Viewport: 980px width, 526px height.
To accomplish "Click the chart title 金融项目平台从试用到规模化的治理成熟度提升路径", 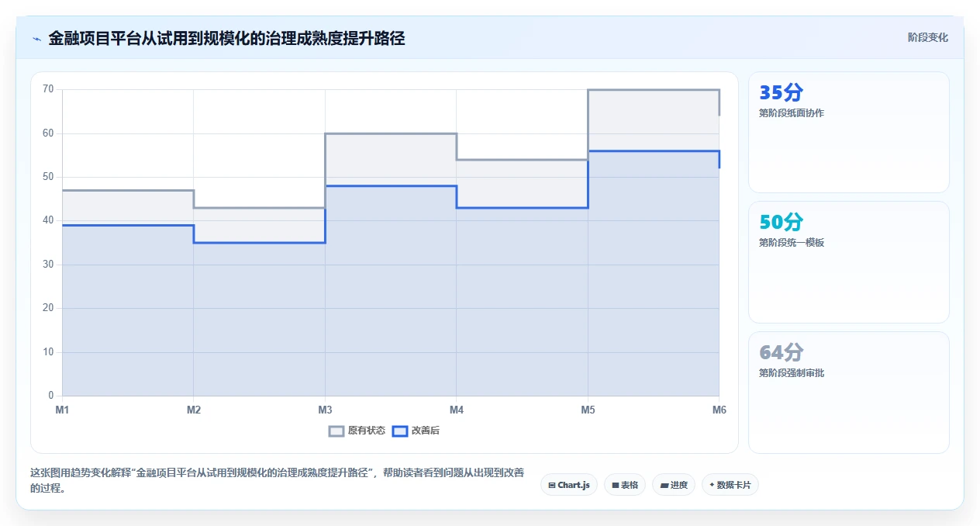I will (226, 38).
